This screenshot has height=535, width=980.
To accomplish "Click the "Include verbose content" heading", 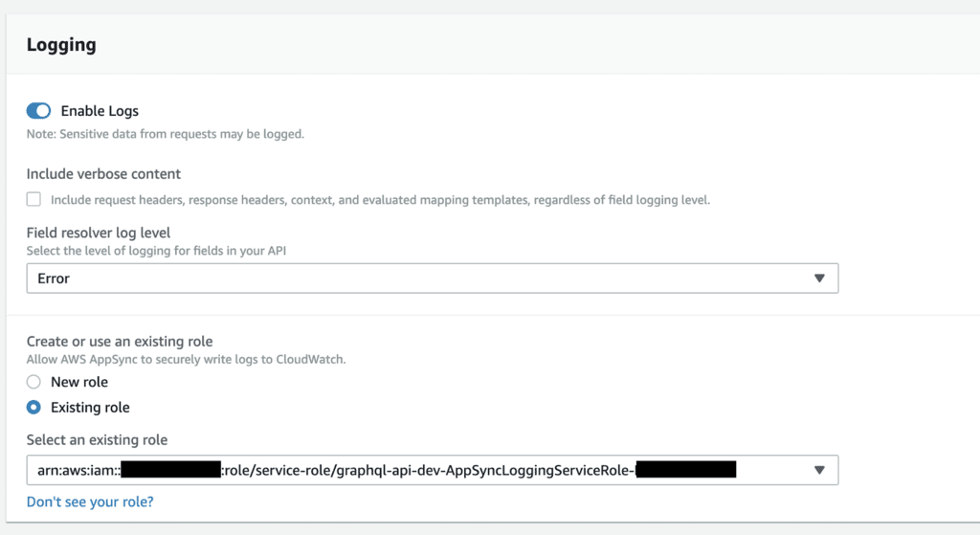I will tap(103, 173).
